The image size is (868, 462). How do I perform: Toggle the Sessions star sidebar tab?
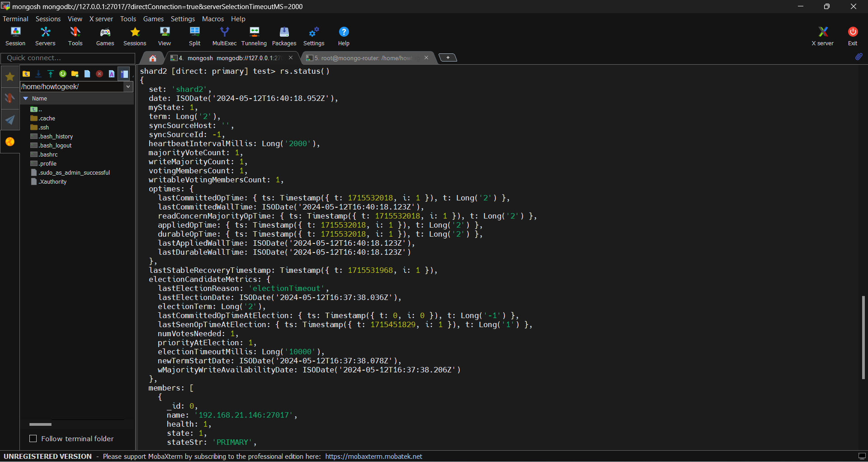pos(9,77)
